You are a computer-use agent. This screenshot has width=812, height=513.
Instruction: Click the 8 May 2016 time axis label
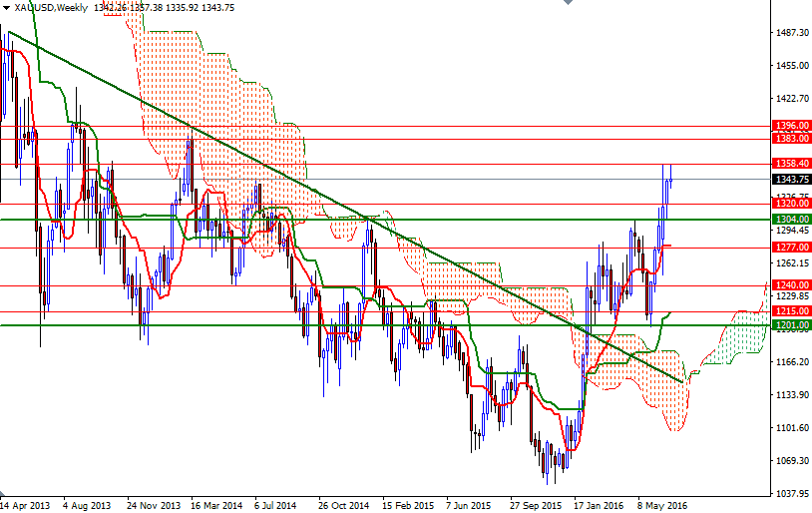(662, 505)
